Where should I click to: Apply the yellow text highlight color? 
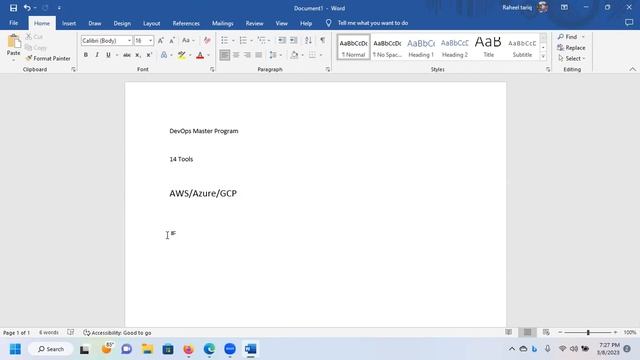(182, 55)
